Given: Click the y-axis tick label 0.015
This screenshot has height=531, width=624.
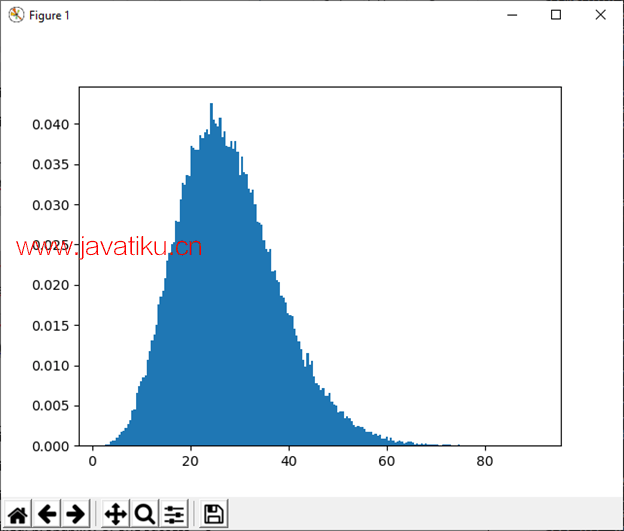Looking at the screenshot, I should [51, 326].
